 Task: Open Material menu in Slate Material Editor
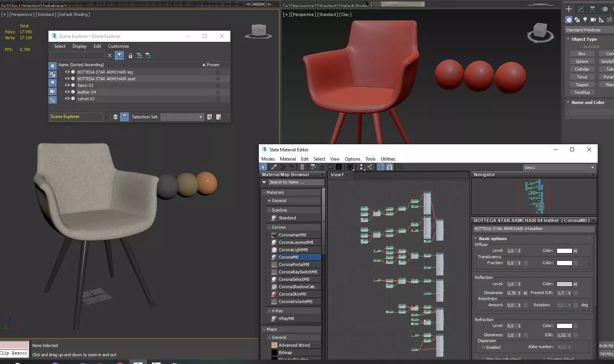point(288,159)
